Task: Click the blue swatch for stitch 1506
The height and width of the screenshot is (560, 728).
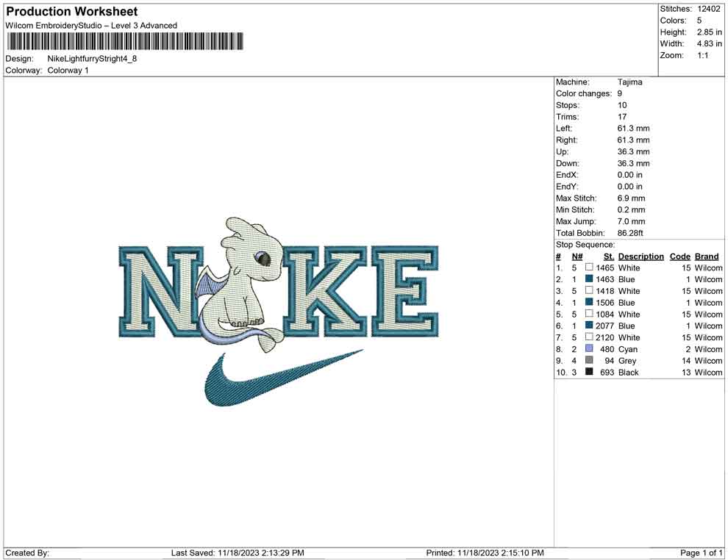Action: [x=589, y=302]
